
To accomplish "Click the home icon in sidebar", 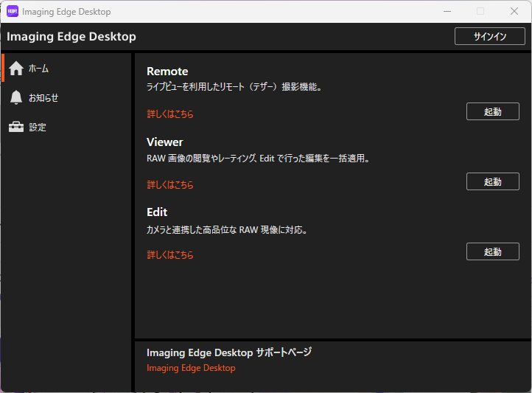I will tap(16, 69).
